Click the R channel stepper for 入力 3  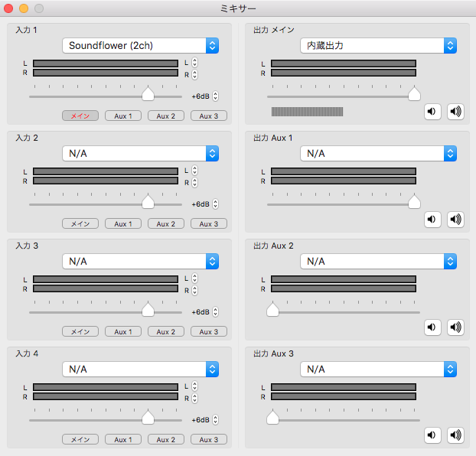tap(195, 290)
